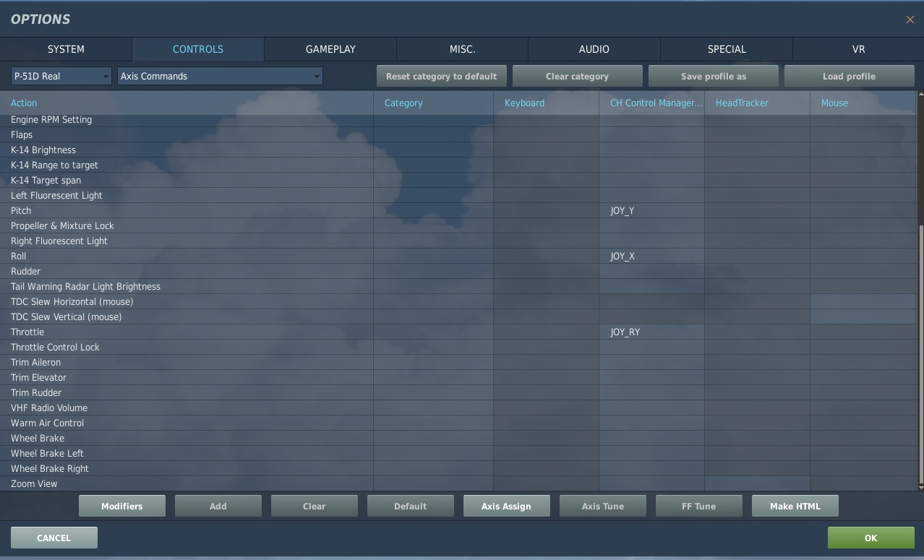Screen dimensions: 924x560
Task: Click the Category column header
Action: [x=433, y=103]
